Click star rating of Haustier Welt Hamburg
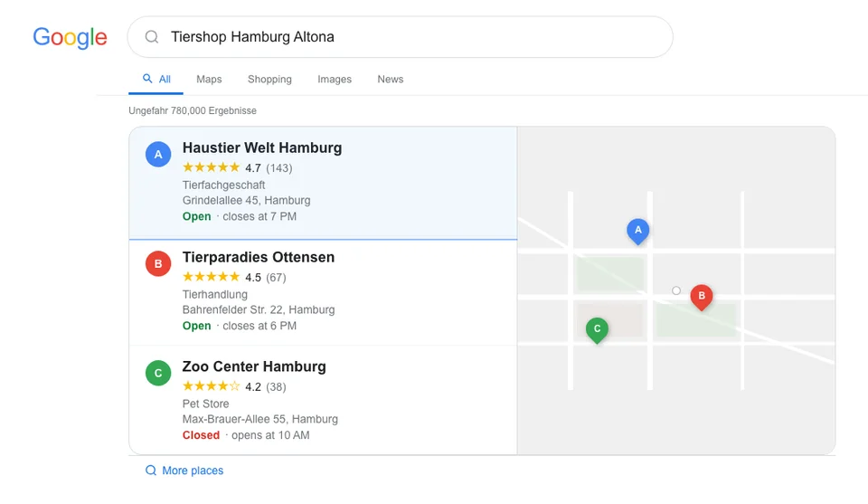Viewport: 868px width, 504px height. 211,167
